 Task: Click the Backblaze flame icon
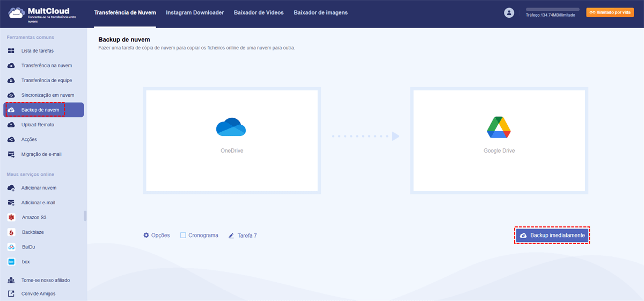tap(11, 232)
